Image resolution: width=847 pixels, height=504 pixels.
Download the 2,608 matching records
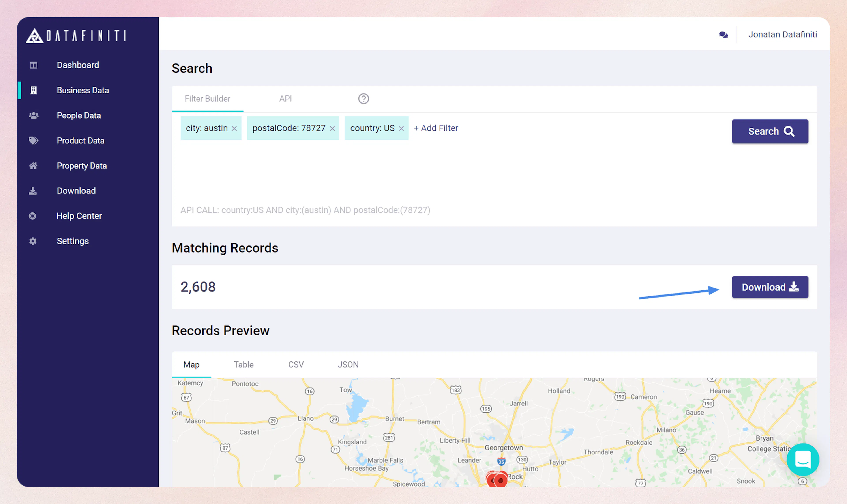click(x=770, y=287)
